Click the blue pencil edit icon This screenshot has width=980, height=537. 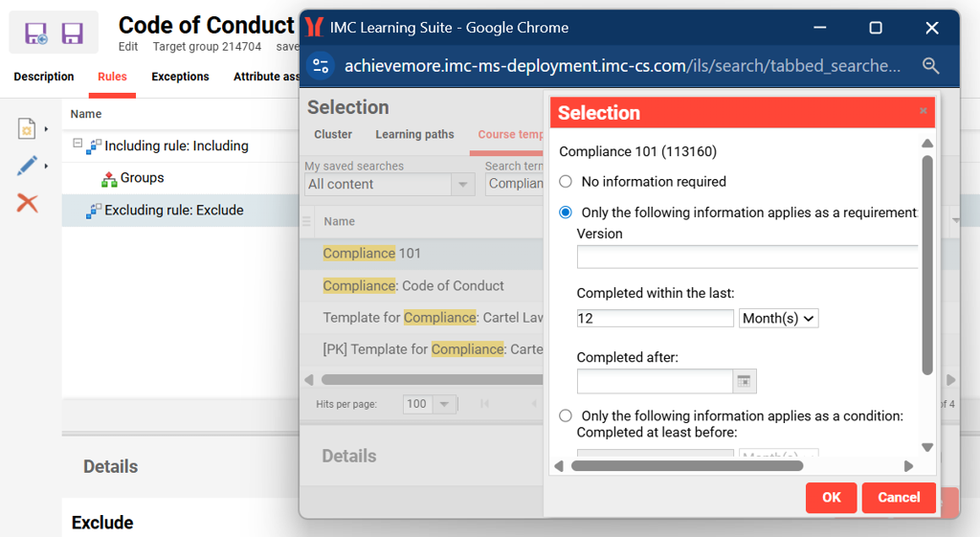(27, 166)
